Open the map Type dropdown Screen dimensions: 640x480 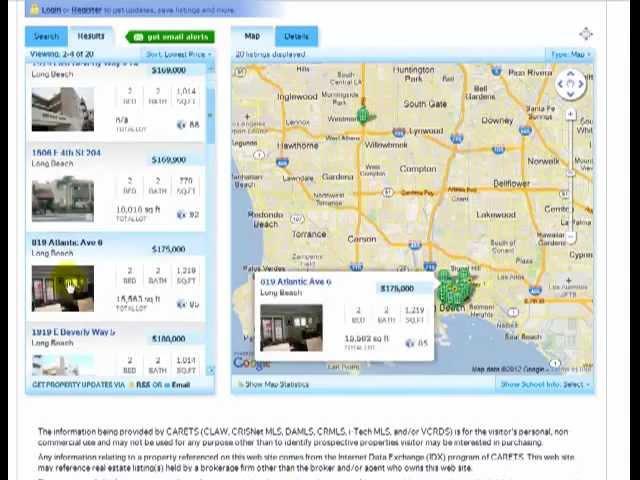point(570,54)
